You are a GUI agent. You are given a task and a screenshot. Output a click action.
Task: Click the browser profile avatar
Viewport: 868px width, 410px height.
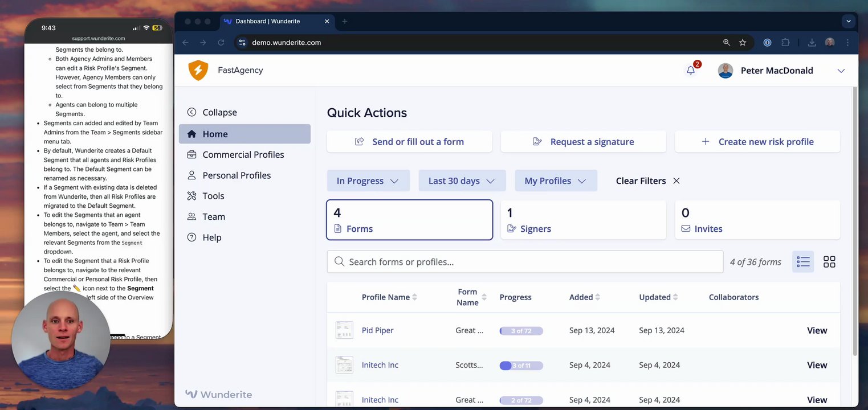[x=830, y=43]
